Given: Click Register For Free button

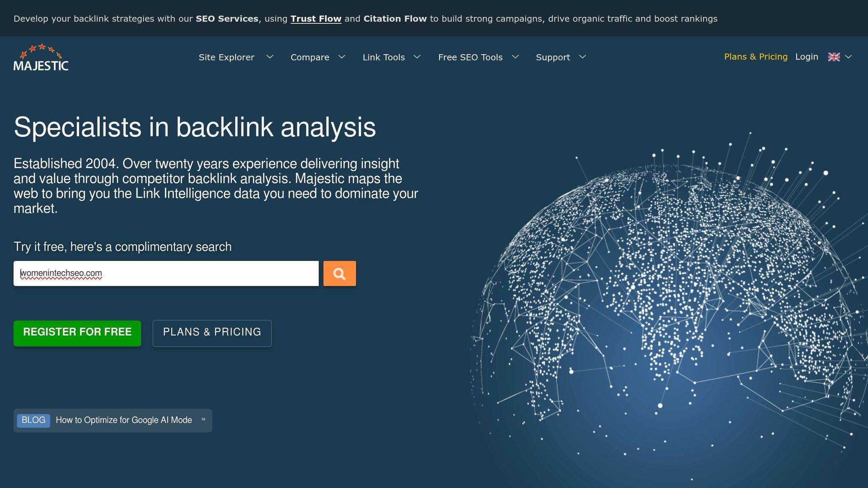Looking at the screenshot, I should click(x=77, y=333).
